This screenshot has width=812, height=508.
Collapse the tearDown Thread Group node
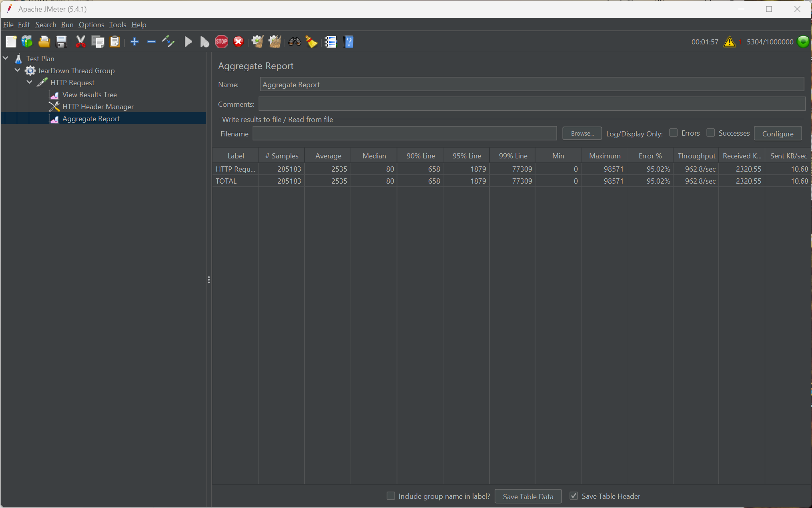pos(18,70)
